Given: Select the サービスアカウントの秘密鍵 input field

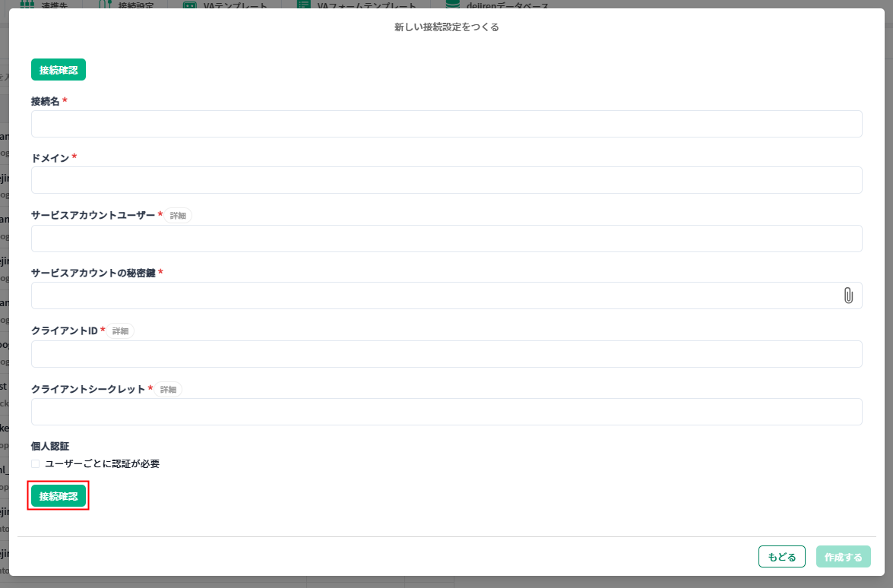Looking at the screenshot, I should [433, 296].
